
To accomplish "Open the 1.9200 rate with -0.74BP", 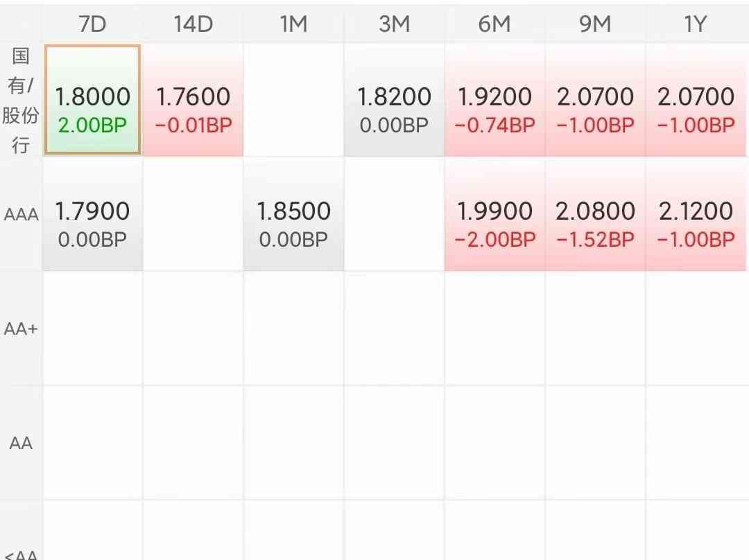I will click(494, 100).
